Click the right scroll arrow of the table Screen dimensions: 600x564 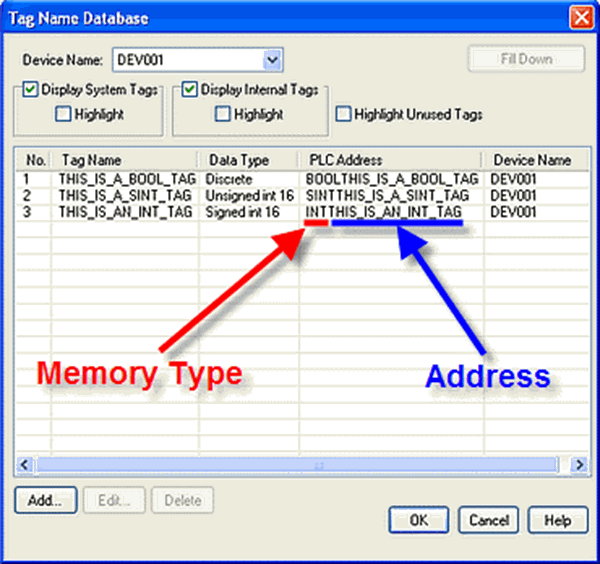577,466
